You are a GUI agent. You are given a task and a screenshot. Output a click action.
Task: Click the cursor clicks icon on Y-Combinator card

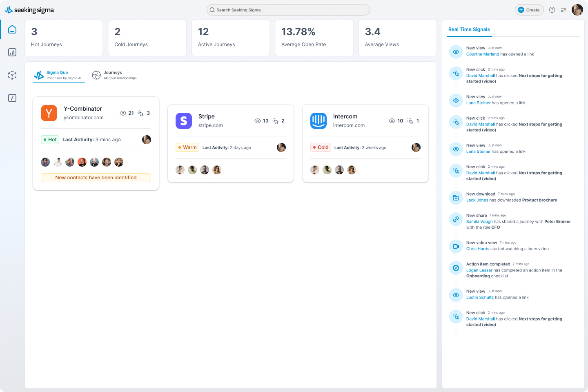(x=140, y=113)
